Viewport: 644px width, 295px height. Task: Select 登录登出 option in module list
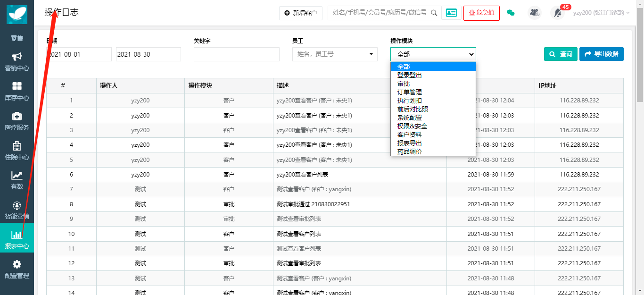pos(433,75)
